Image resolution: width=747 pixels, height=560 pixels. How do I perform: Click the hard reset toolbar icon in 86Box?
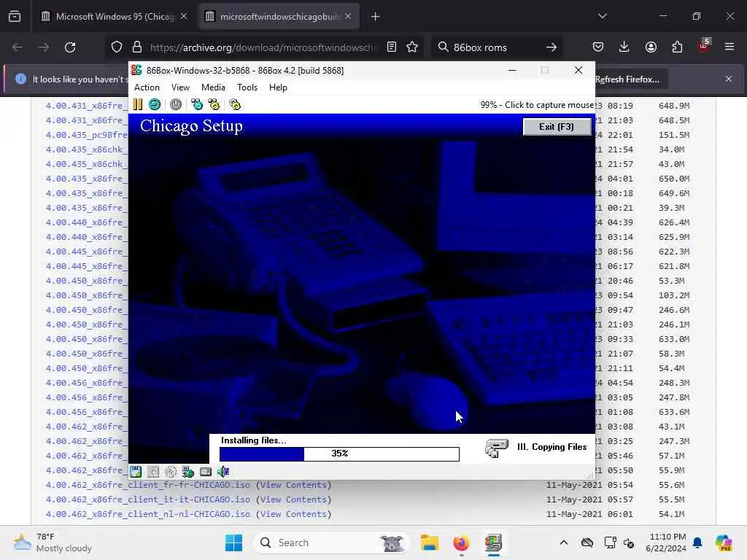pos(155,104)
